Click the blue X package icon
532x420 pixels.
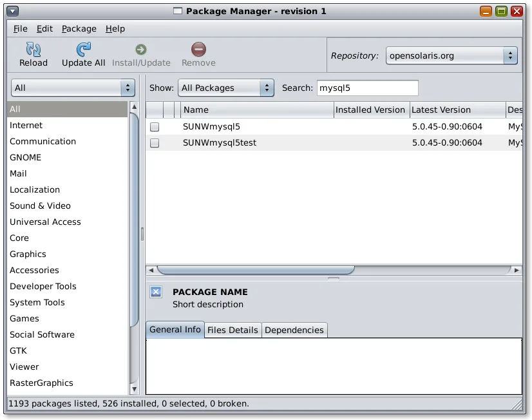[156, 292]
